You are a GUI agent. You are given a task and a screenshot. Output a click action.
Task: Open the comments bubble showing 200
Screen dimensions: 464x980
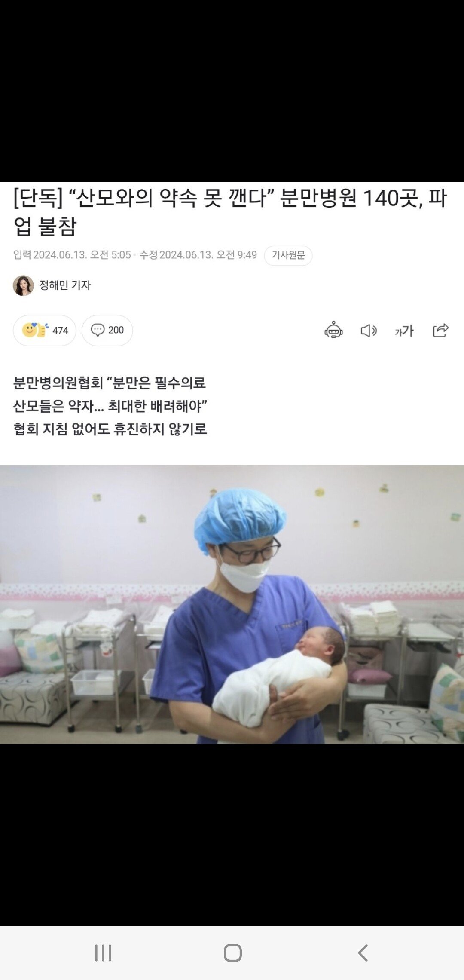tap(107, 330)
